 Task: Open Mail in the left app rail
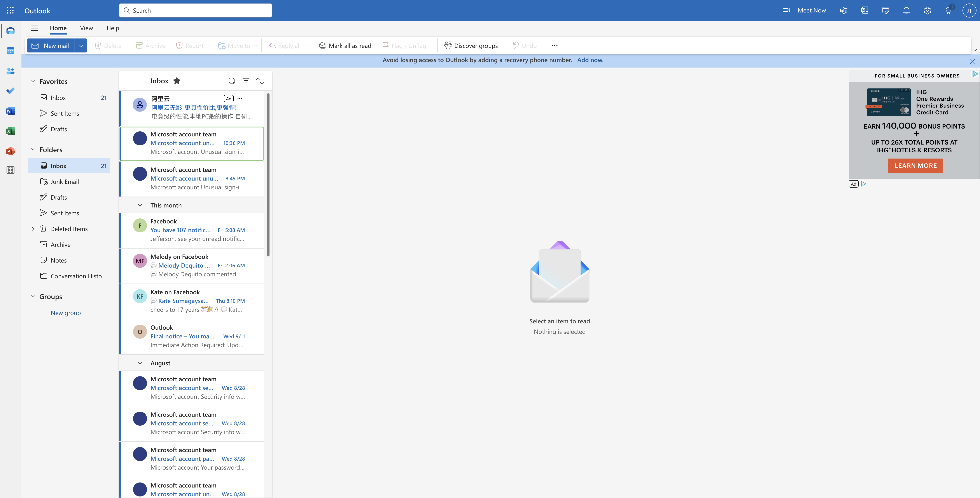(x=10, y=30)
